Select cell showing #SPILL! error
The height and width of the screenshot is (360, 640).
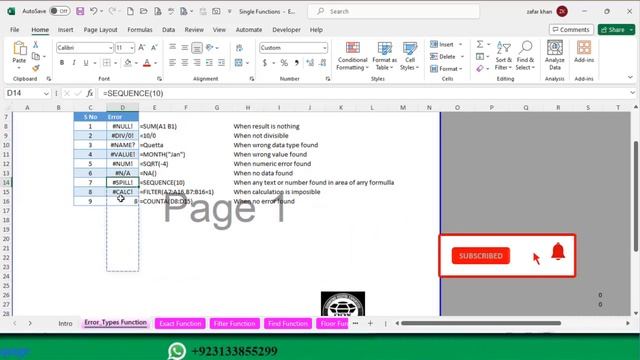tap(122, 182)
